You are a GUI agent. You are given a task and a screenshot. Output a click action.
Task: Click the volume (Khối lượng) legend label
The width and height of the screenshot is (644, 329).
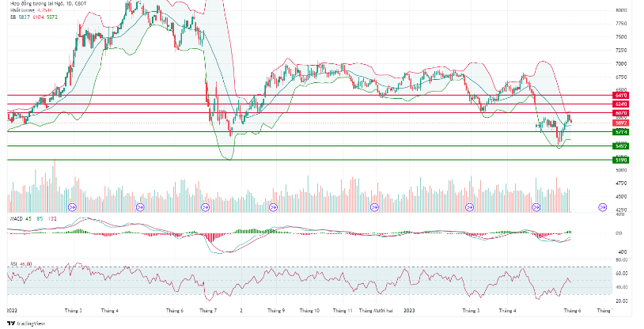(x=30, y=10)
